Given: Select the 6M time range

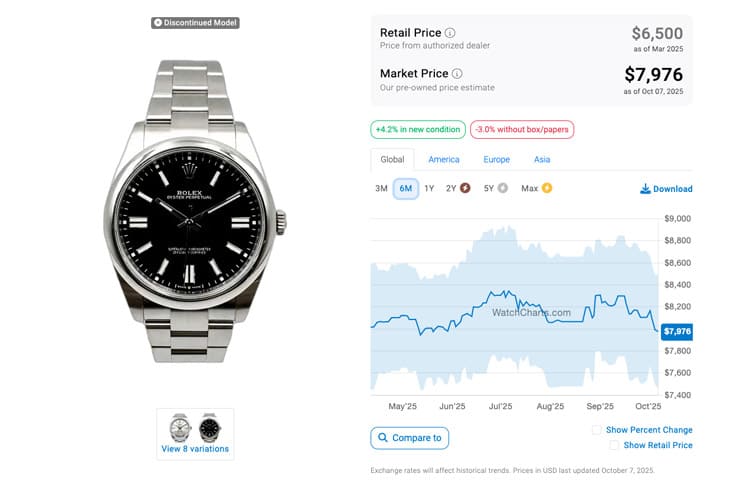Looking at the screenshot, I should pyautogui.click(x=406, y=188).
